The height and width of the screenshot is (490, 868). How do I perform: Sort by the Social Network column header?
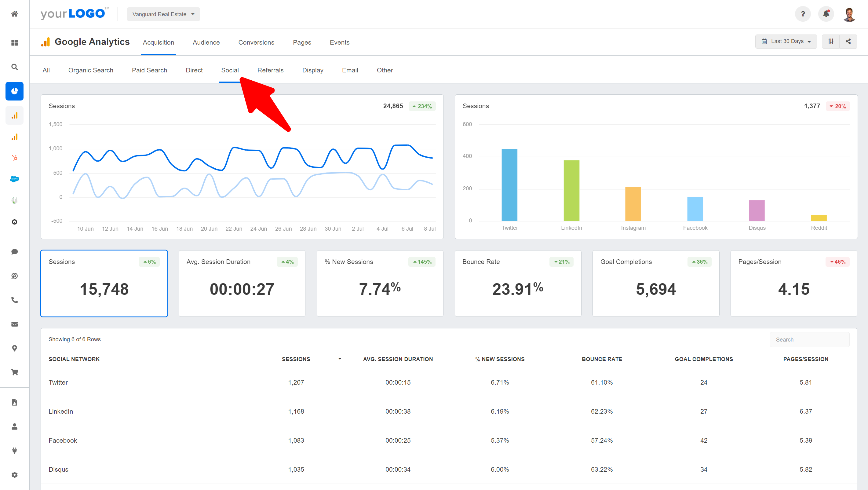(x=74, y=359)
